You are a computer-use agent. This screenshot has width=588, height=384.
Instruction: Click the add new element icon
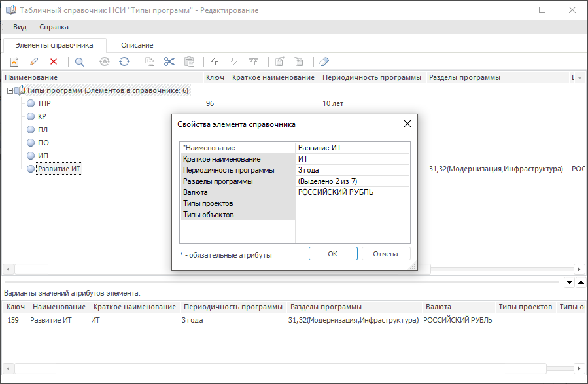14,62
